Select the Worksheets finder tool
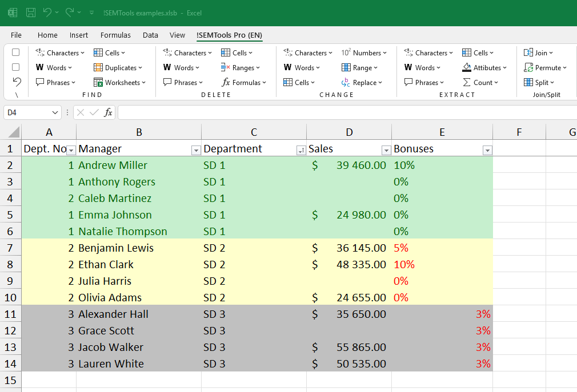577x392 pixels. [120, 82]
